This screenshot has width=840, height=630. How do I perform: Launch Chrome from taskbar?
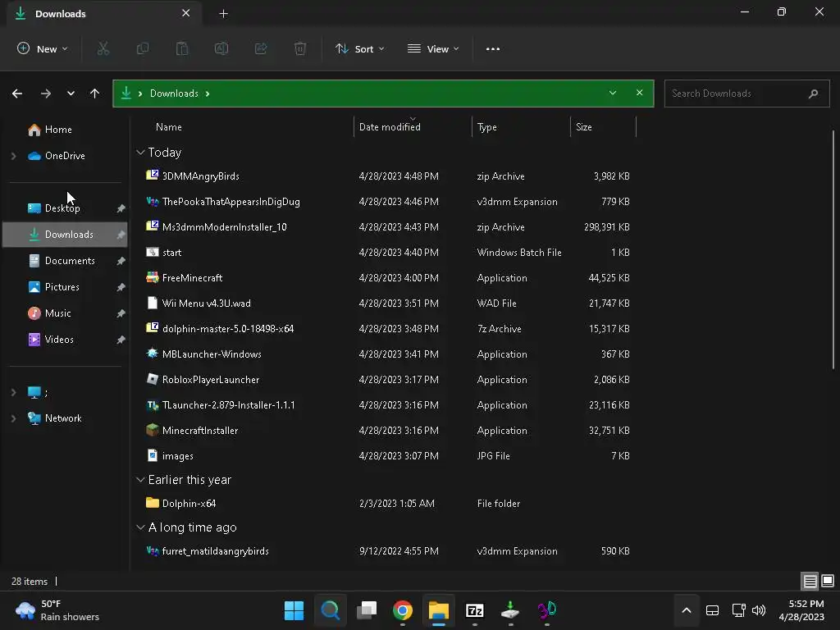[402, 610]
